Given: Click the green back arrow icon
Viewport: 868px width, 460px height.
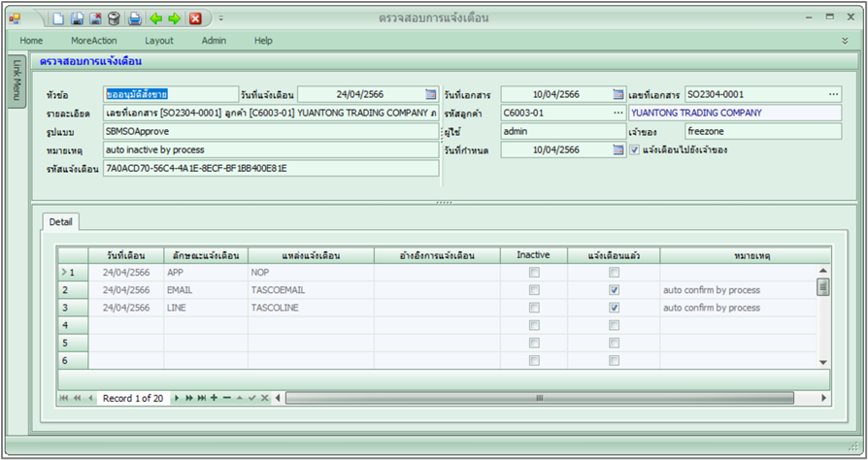Looking at the screenshot, I should (x=155, y=18).
